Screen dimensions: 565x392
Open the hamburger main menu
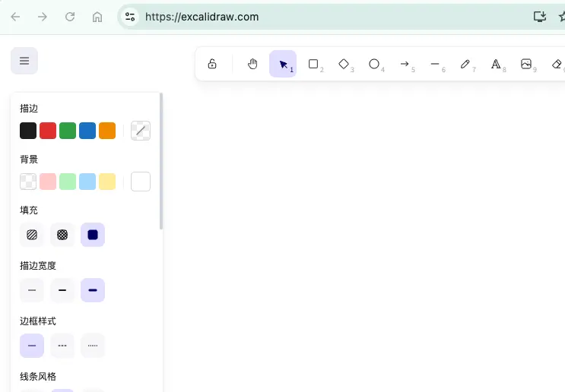click(24, 61)
